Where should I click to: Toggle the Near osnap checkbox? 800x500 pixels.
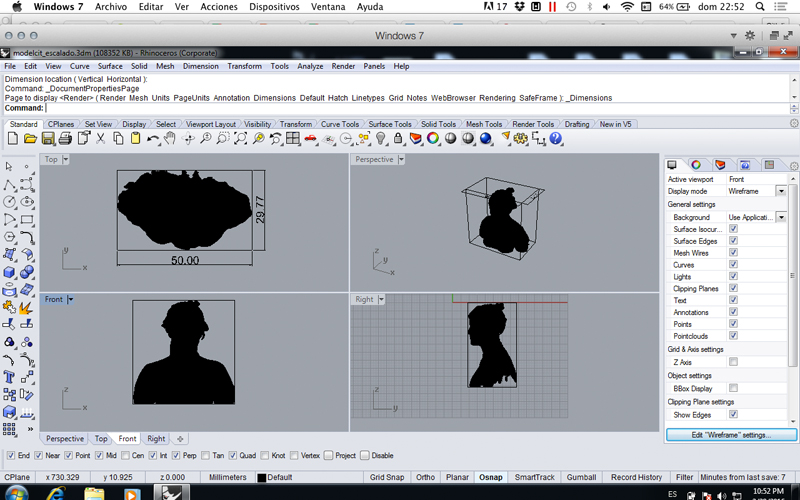tap(39, 456)
